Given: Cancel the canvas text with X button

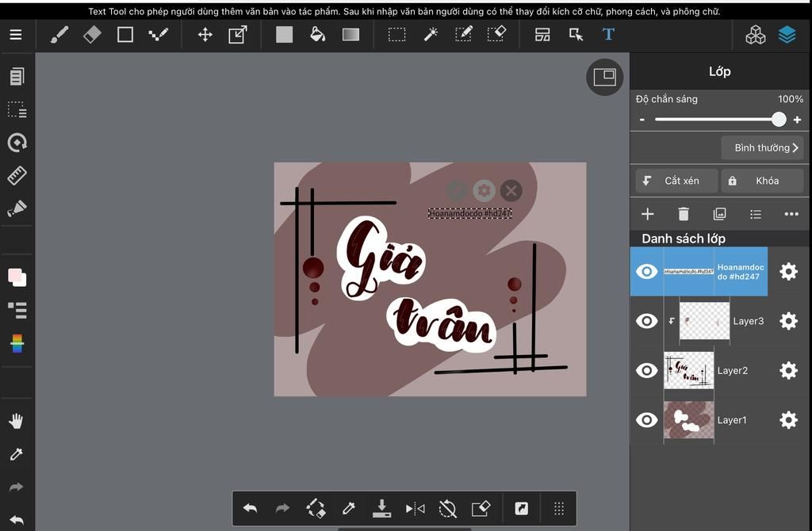Looking at the screenshot, I should click(511, 190).
